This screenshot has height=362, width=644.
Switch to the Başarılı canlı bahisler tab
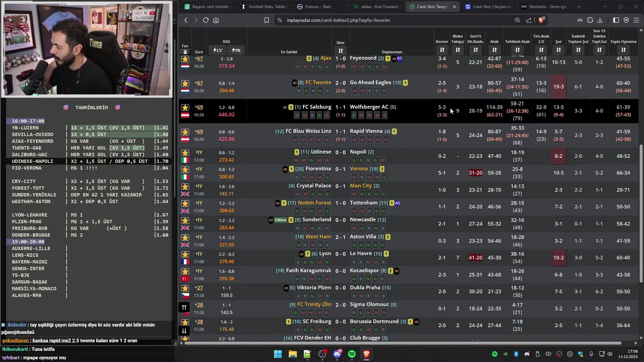(207, 7)
